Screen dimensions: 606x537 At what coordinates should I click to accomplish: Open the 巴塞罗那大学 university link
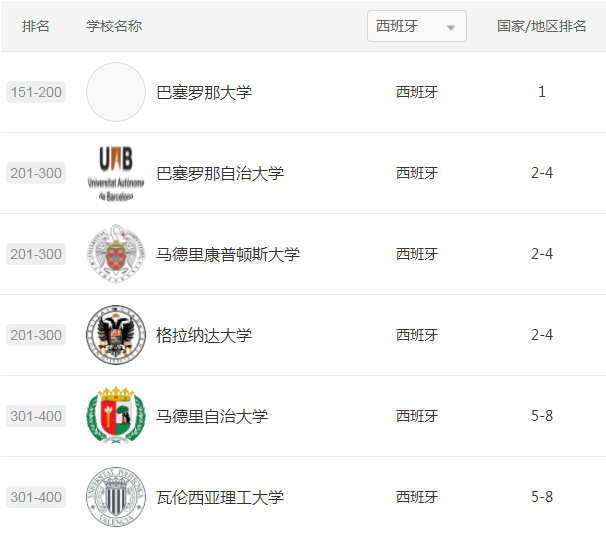point(204,92)
